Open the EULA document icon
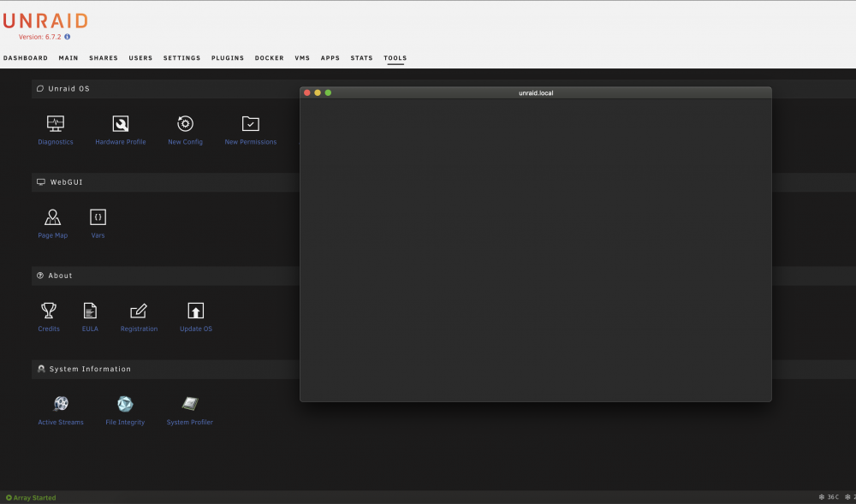 pyautogui.click(x=90, y=311)
